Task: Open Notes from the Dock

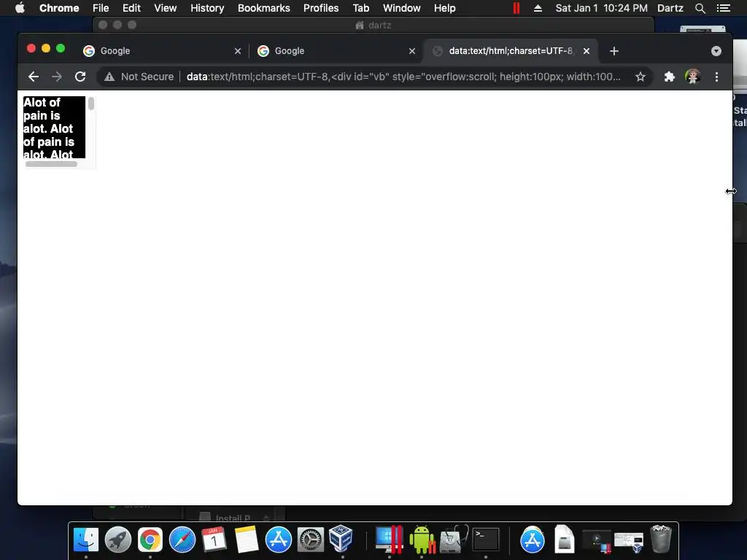Action: pos(247,540)
